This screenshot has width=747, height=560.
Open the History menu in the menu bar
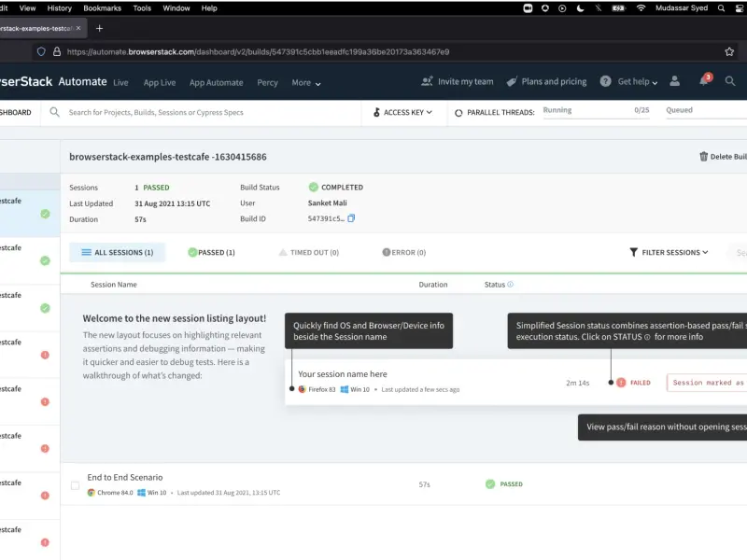[60, 8]
